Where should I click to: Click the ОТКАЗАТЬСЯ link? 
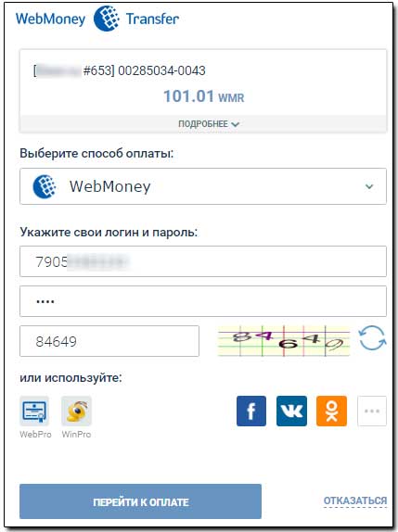tap(355, 500)
